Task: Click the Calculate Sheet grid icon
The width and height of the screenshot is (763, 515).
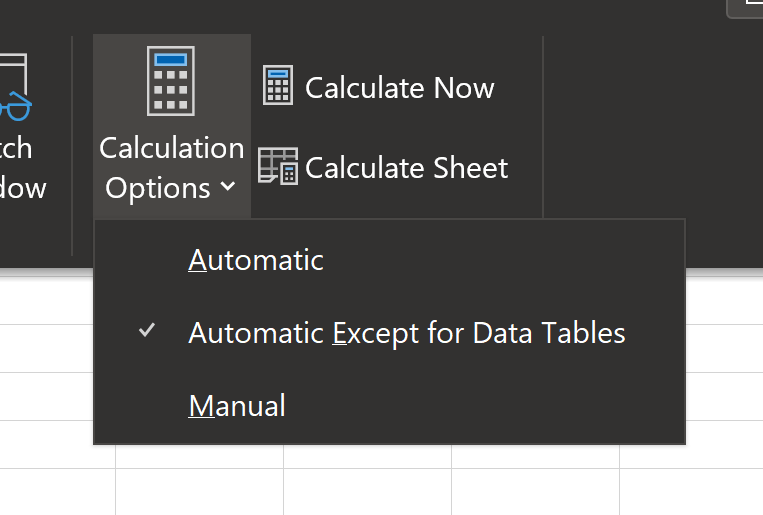Action: (277, 166)
